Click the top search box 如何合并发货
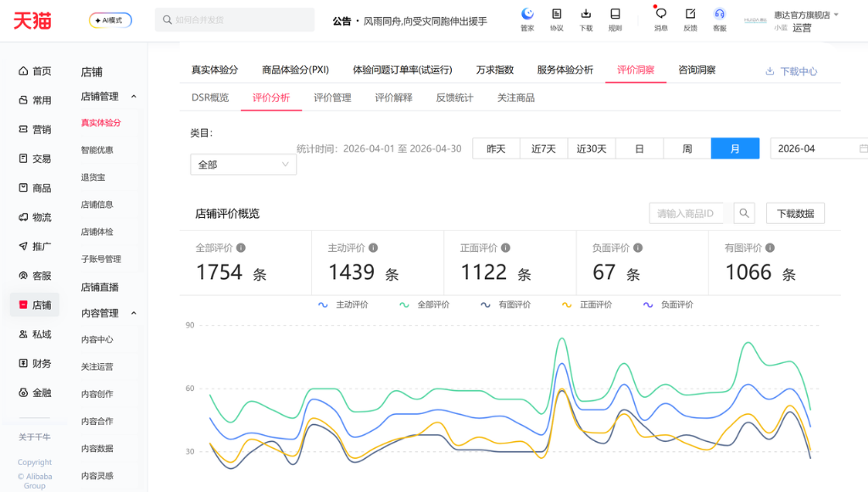Viewport: 868px width, 492px height. pyautogui.click(x=235, y=20)
